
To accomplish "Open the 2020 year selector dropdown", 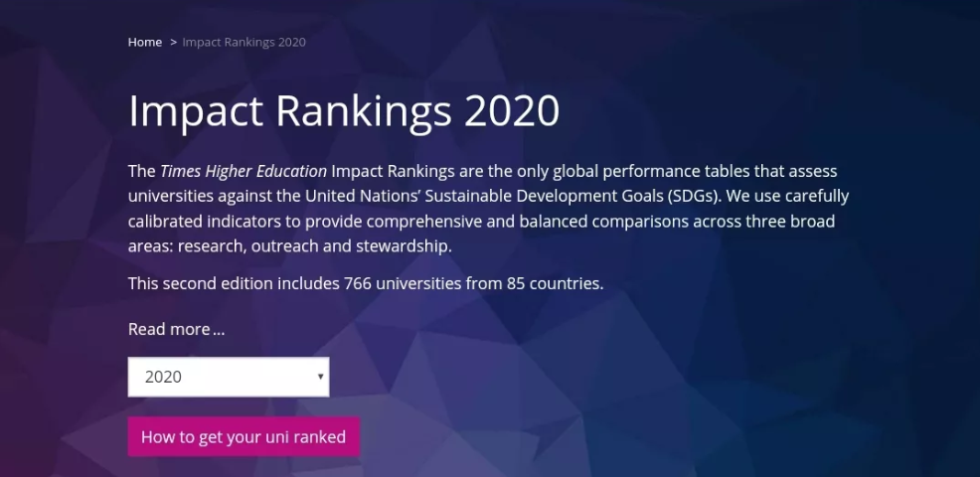I will click(x=228, y=377).
